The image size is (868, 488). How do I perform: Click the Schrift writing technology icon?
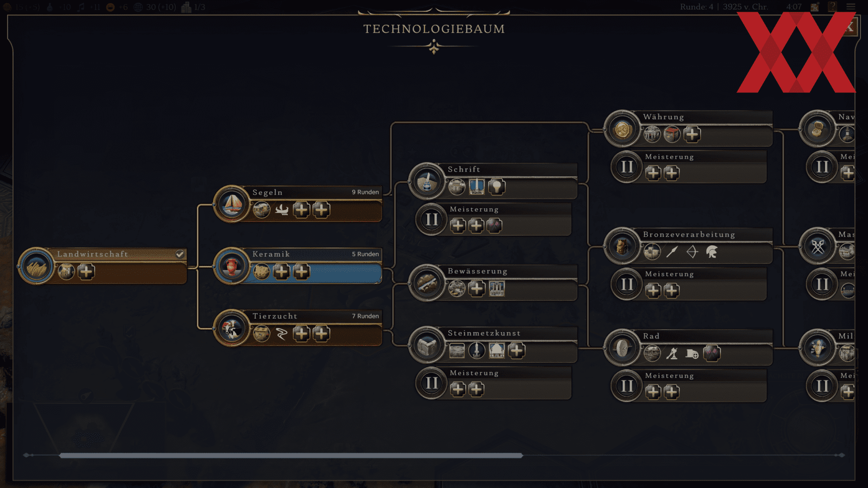427,181
